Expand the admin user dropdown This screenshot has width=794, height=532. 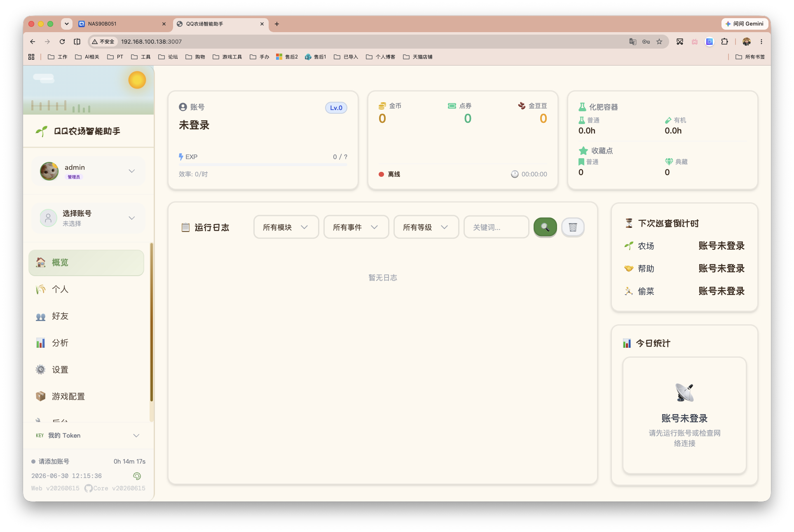[x=89, y=171]
